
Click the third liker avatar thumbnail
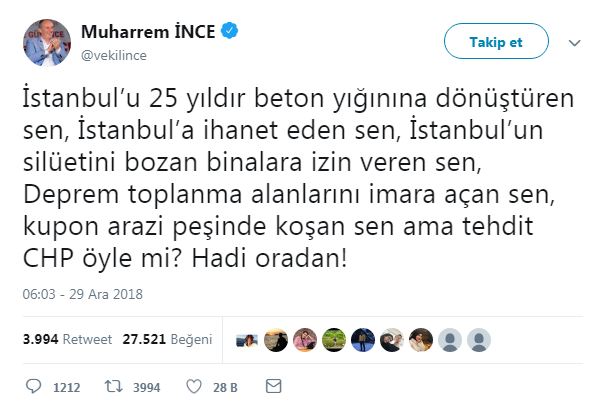[x=306, y=339]
